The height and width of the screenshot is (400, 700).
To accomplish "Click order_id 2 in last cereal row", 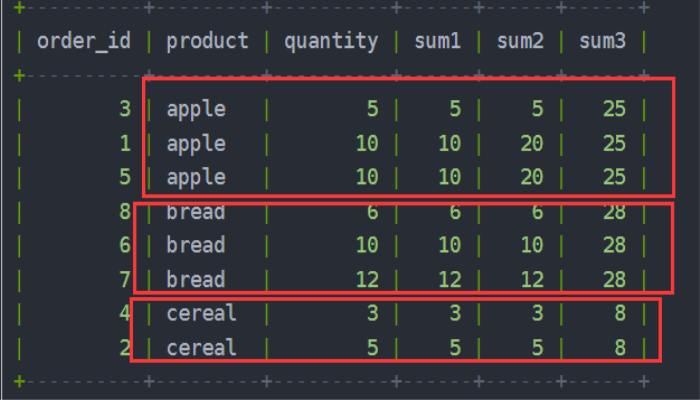I will (125, 348).
